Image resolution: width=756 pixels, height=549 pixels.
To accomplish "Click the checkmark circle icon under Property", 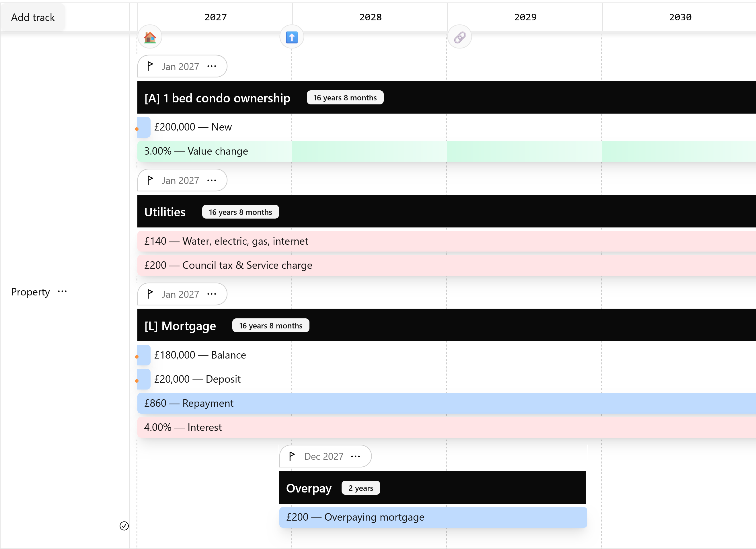I will tap(124, 526).
